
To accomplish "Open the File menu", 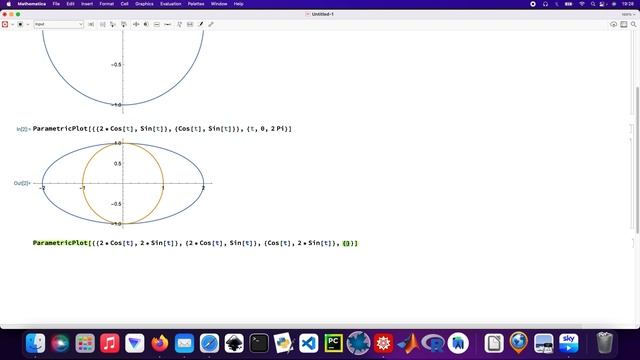I will tap(56, 4).
